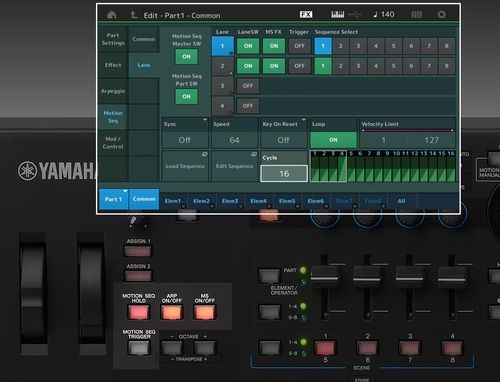Turn off LaneSW for lane 2

click(248, 66)
